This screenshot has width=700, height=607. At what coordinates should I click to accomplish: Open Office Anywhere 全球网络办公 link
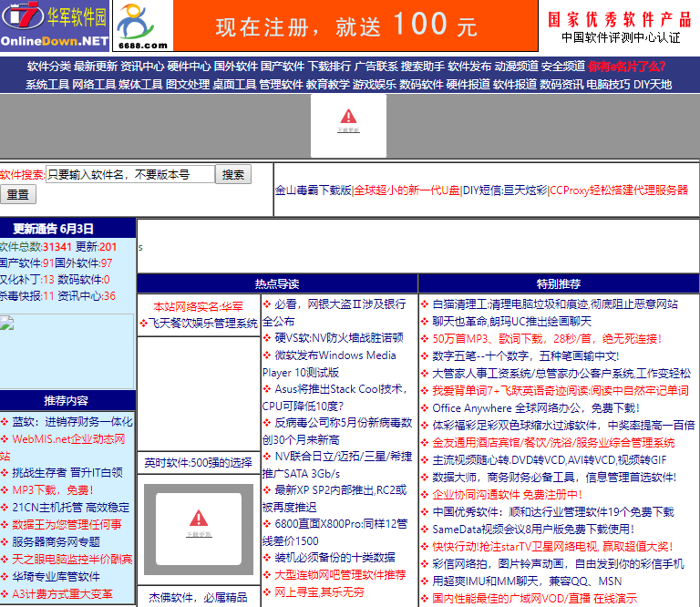coord(536,408)
